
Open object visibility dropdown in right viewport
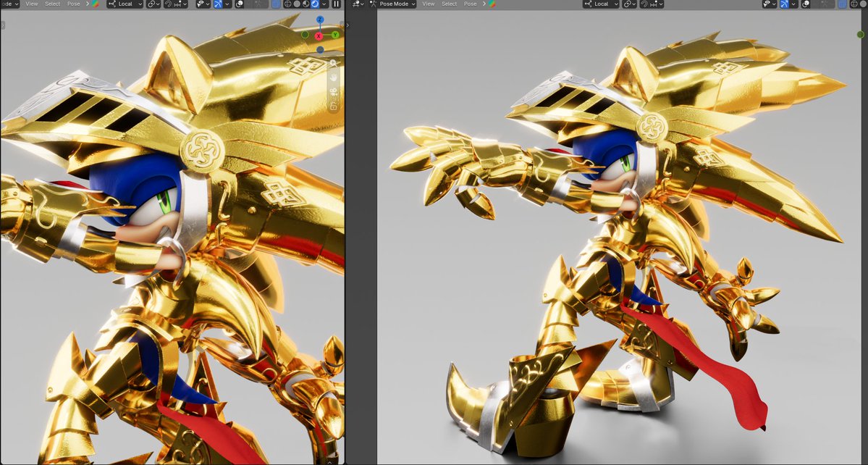coord(770,4)
